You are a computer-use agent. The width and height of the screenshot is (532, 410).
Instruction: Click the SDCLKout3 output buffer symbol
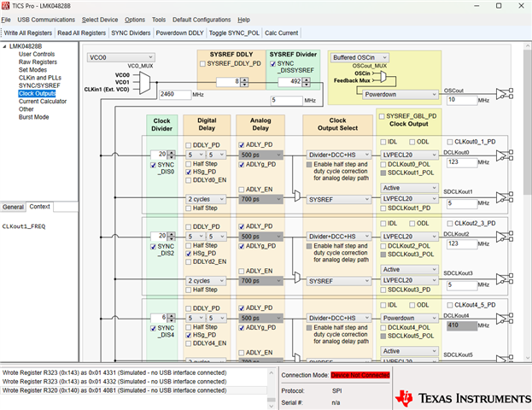tap(504, 278)
